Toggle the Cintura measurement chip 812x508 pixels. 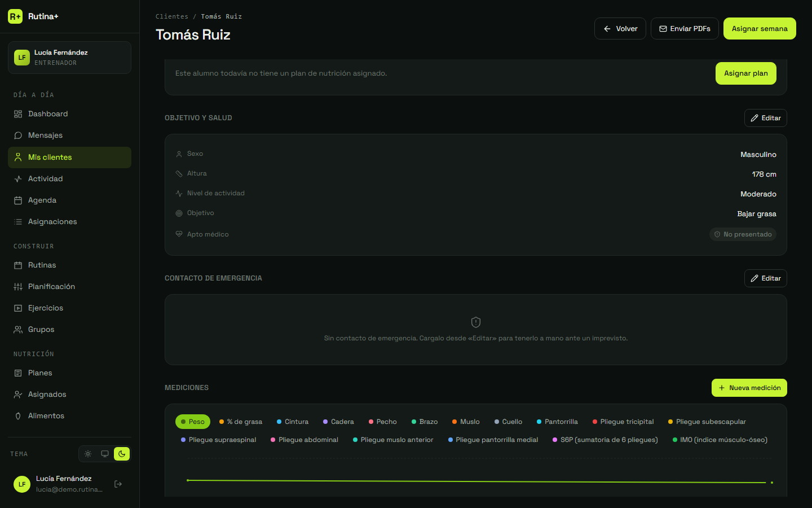pos(293,422)
